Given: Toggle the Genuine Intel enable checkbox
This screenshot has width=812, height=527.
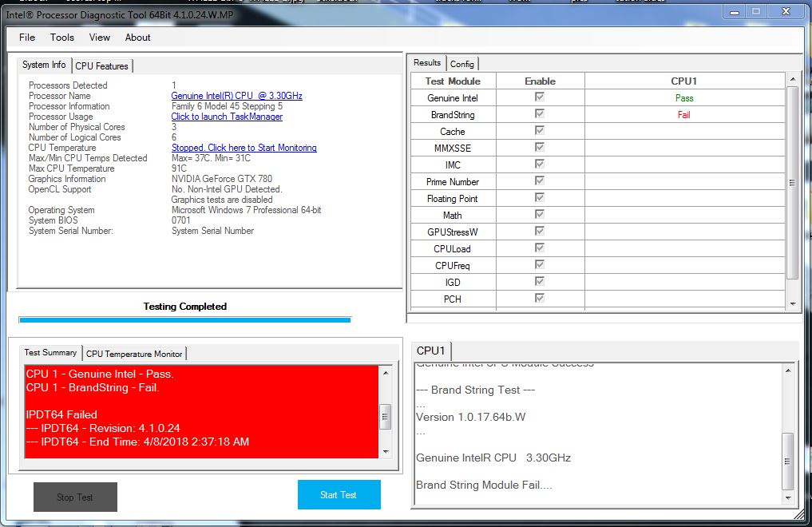Looking at the screenshot, I should tap(540, 97).
